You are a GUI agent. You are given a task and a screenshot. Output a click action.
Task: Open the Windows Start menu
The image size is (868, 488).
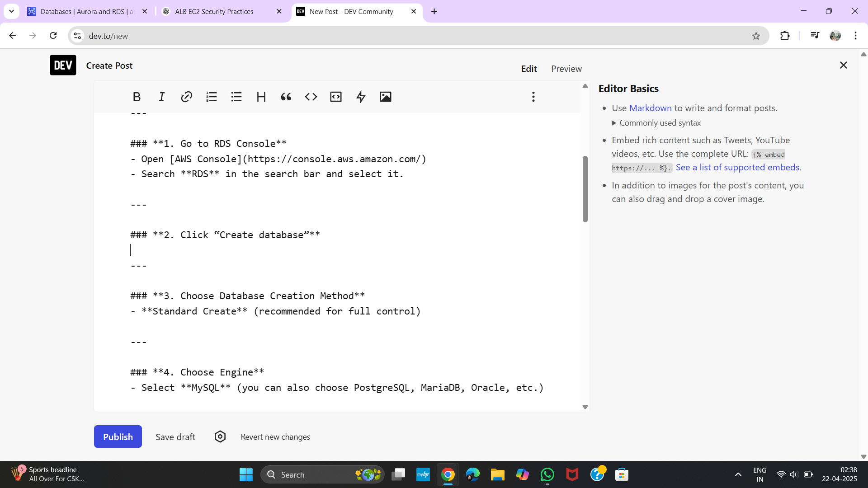tap(246, 474)
